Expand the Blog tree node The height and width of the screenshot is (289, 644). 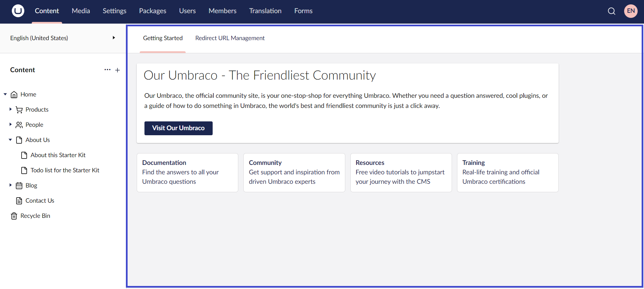(x=10, y=185)
